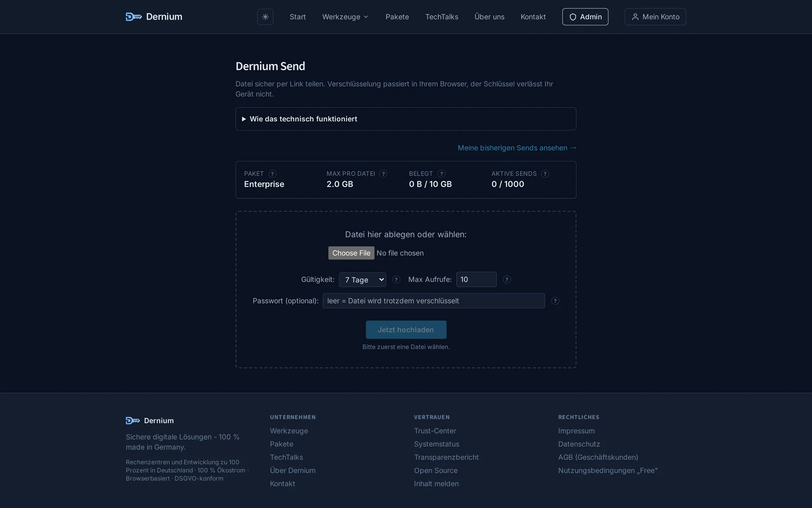Click the Admin button

click(585, 17)
